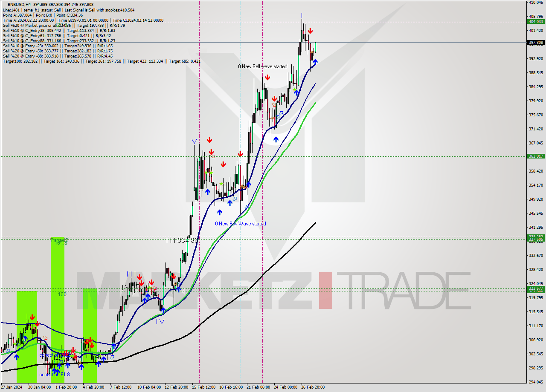
Task: Select the '24 Feb 00:00' time axis label
Action: [285, 387]
